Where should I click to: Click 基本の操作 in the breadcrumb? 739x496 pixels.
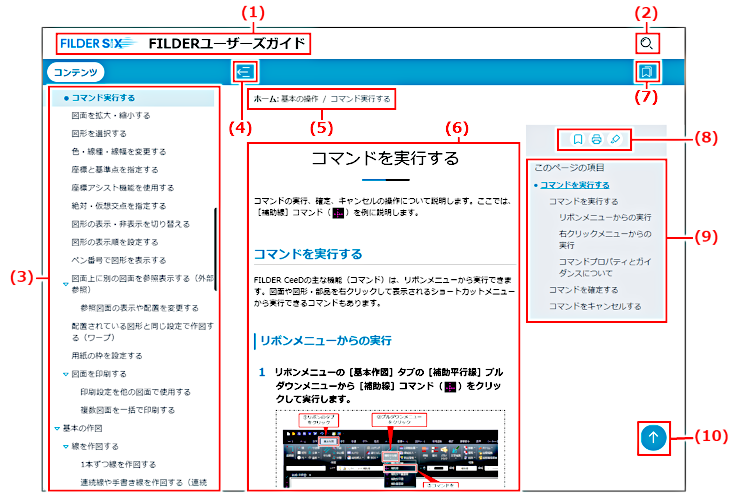(x=300, y=100)
